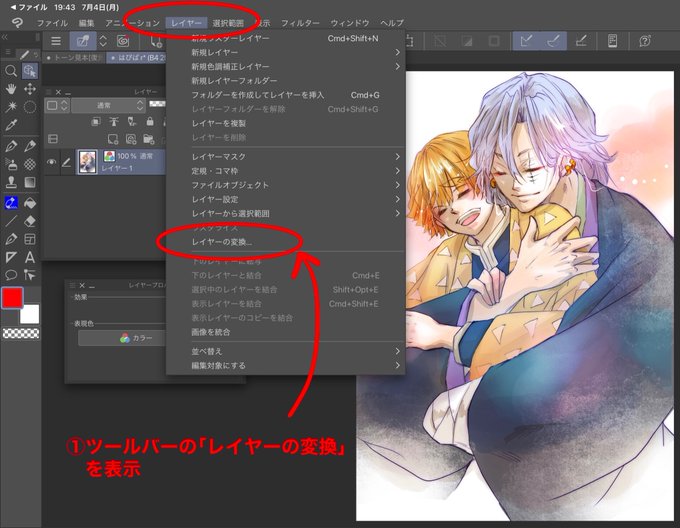The height and width of the screenshot is (528, 680).
Task: Select the Eyedropper tool
Action: [11, 125]
